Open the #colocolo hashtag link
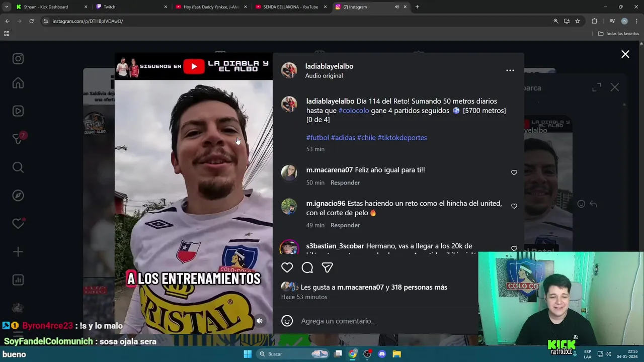This screenshot has width=644, height=362. (x=354, y=111)
